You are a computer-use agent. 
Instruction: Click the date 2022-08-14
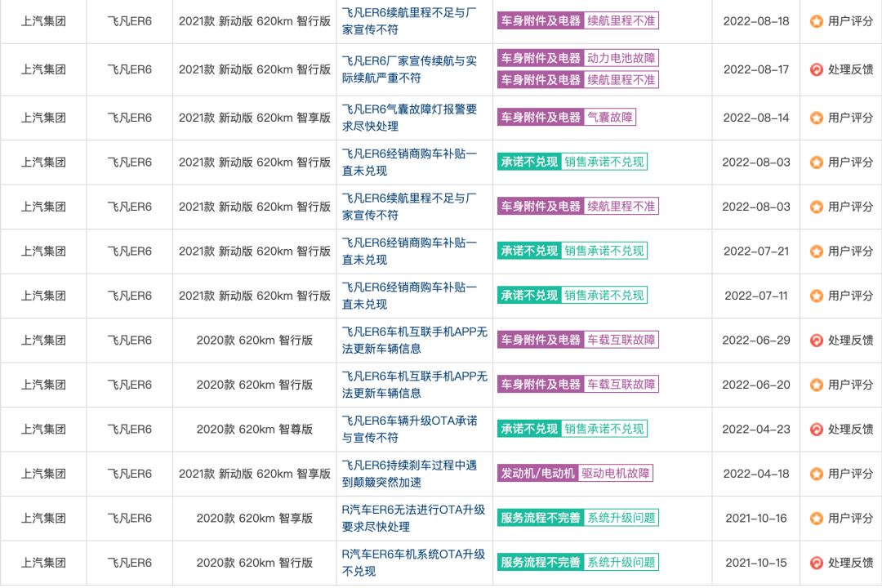[x=756, y=118]
